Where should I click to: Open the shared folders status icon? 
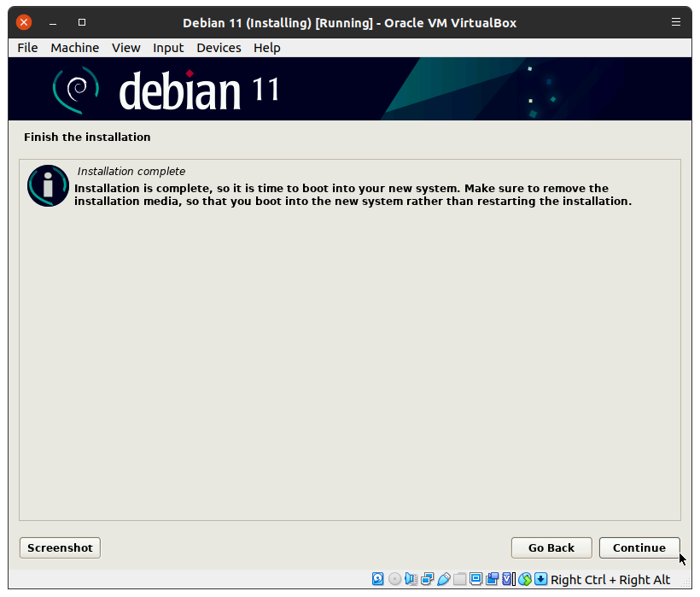[459, 579]
